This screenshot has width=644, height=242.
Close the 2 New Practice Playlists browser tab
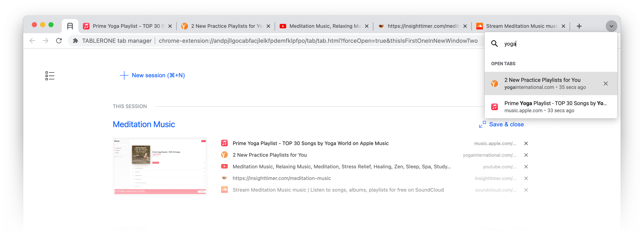(268, 26)
